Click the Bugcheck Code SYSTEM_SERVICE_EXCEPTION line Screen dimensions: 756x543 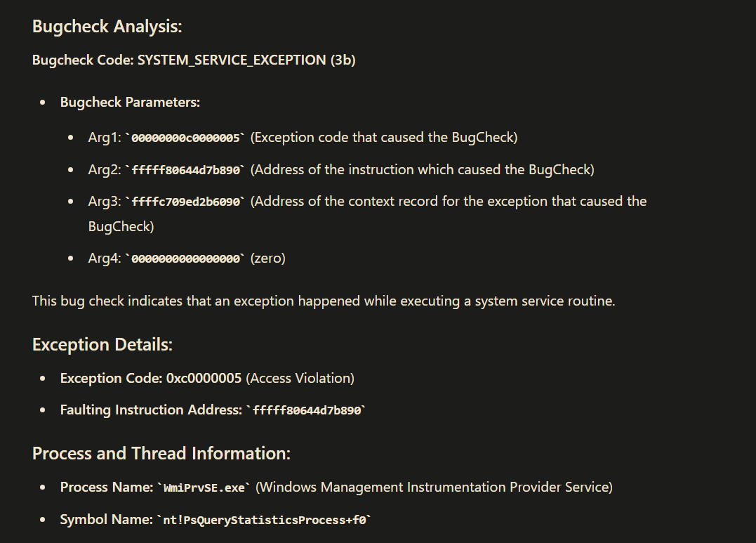click(x=194, y=60)
